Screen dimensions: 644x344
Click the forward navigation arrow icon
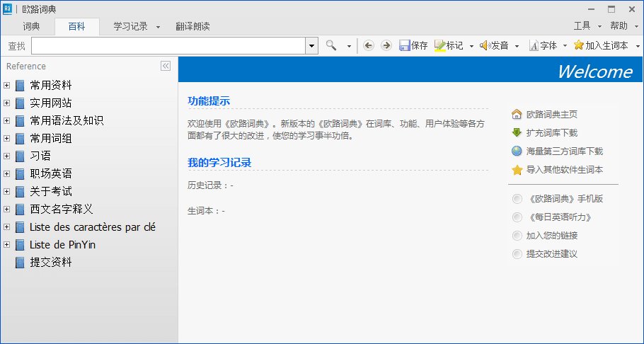click(386, 45)
